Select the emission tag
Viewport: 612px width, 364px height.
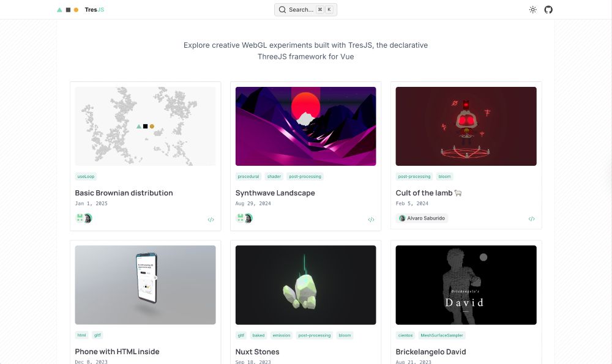pos(282,335)
